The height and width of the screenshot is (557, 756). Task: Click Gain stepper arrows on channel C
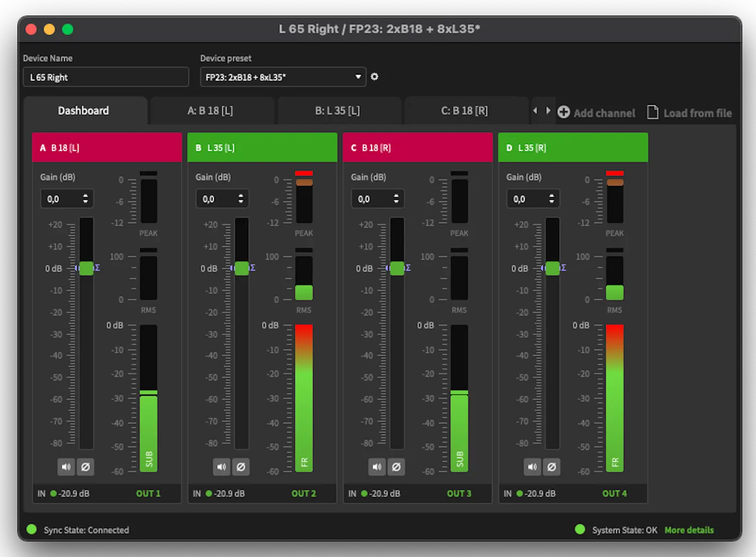396,199
